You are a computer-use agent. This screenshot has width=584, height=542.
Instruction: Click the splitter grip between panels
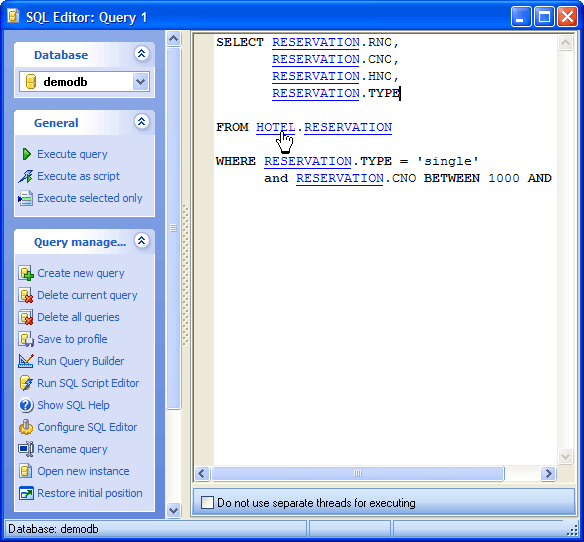[x=185, y=276]
